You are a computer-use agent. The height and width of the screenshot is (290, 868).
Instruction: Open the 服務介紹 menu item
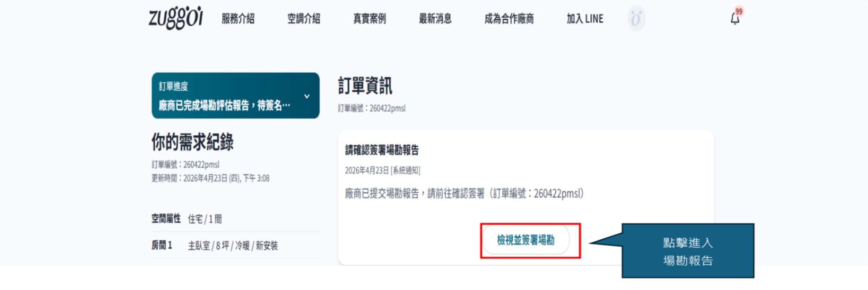(238, 19)
